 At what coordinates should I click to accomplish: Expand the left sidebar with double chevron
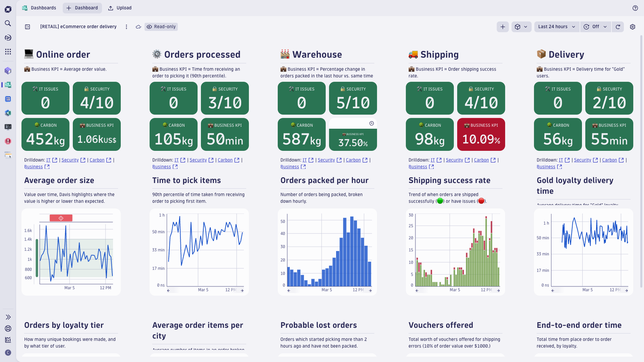(x=8, y=317)
